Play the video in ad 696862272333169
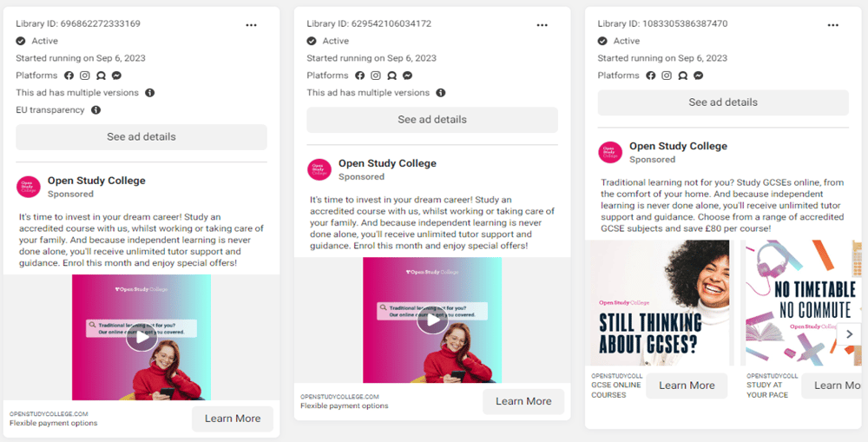The height and width of the screenshot is (442, 868). [x=141, y=337]
